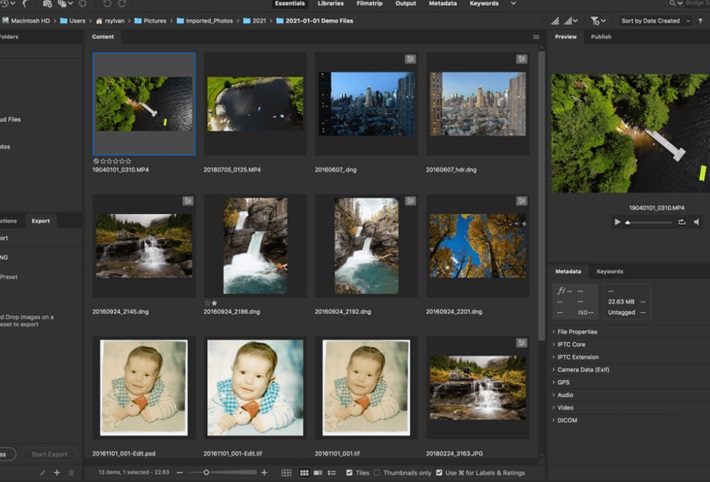Image resolution: width=710 pixels, height=482 pixels.
Task: Open thumbnail quality options dropdown
Action: tap(571, 21)
